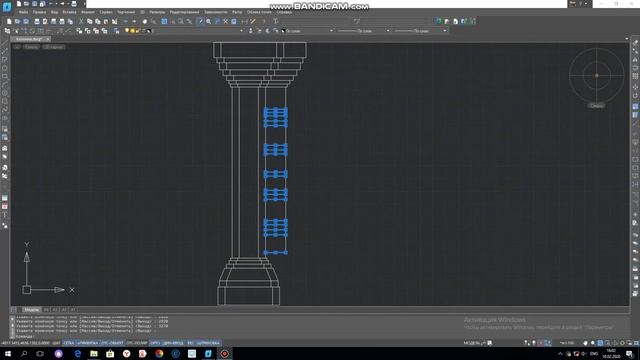Click the nanoCAD application logo button
The height and width of the screenshot is (360, 640).
point(7,7)
